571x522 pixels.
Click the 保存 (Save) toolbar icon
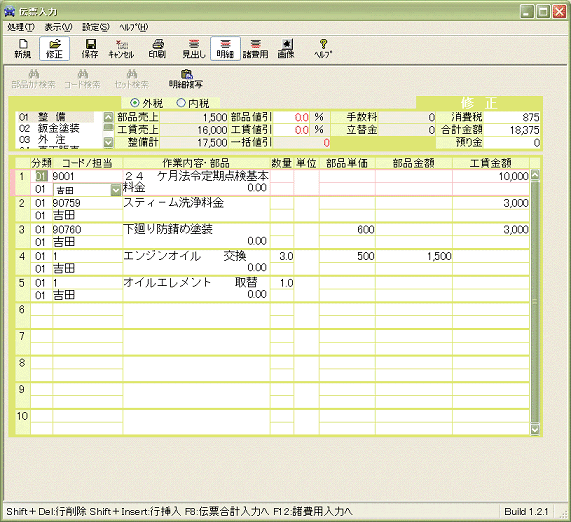pos(90,48)
